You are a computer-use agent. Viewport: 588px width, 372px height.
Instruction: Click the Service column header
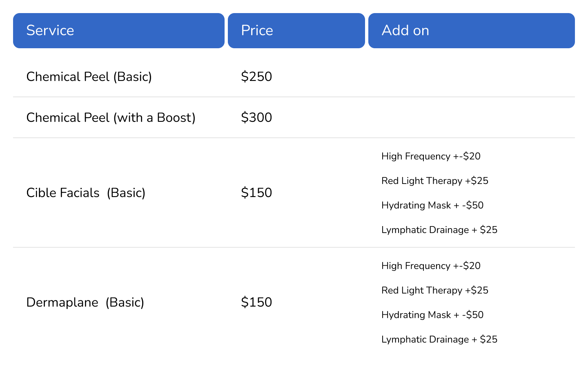[x=119, y=31]
